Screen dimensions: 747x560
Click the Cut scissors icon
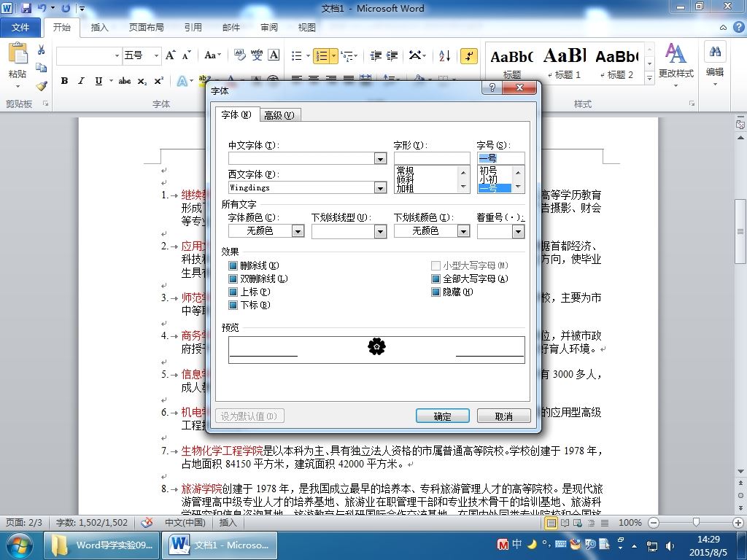(x=42, y=50)
